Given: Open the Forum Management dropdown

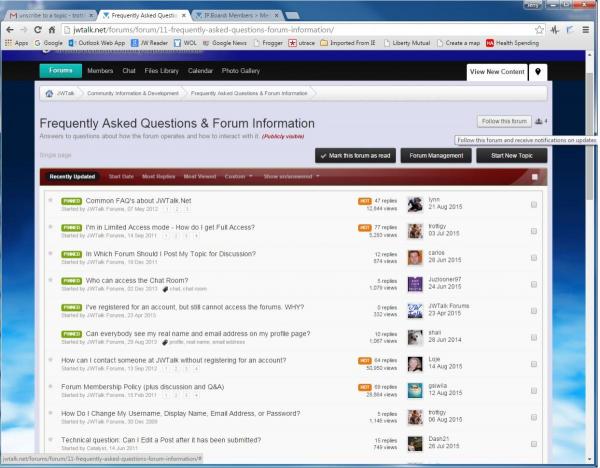Looking at the screenshot, I should [x=435, y=156].
